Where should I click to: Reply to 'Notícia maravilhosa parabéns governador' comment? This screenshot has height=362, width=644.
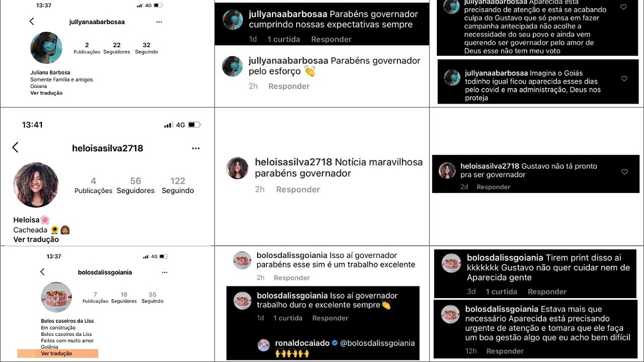[x=298, y=189]
